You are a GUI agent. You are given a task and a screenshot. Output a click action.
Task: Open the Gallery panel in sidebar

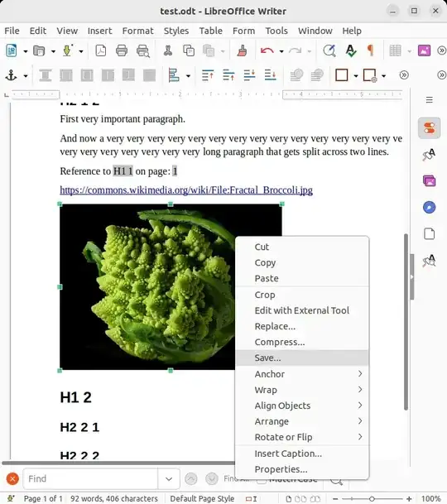point(430,181)
